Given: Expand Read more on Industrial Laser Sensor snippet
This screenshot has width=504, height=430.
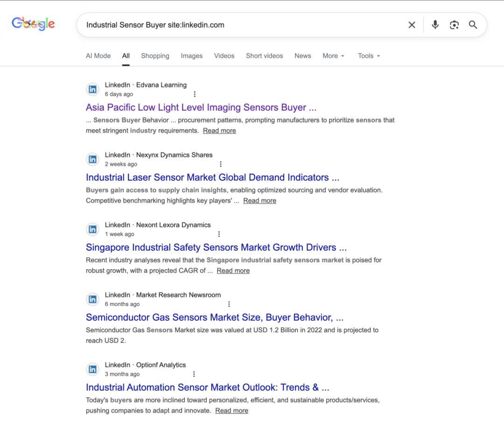Looking at the screenshot, I should 259,201.
